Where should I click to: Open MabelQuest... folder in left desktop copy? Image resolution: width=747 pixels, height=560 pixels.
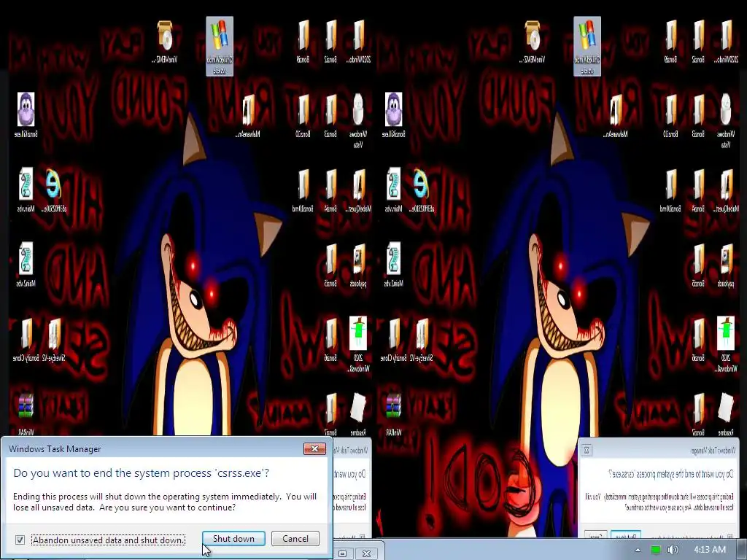(358, 190)
